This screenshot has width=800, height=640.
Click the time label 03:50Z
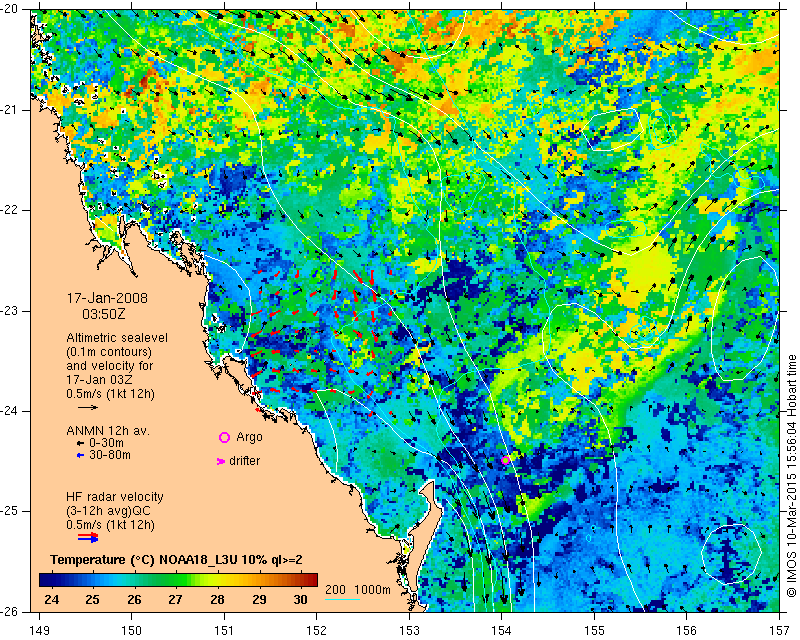click(x=104, y=314)
